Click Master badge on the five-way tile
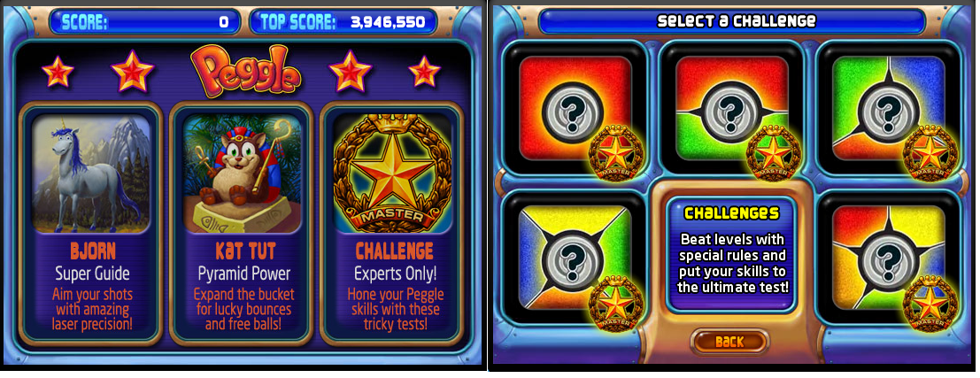This screenshot has height=378, width=980. 930,303
